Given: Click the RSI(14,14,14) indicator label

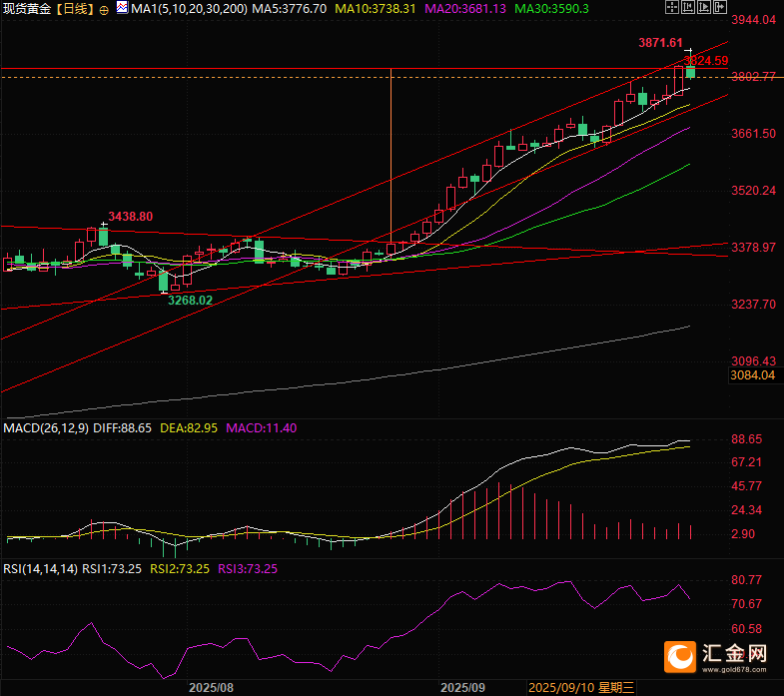Looking at the screenshot, I should (x=41, y=569).
